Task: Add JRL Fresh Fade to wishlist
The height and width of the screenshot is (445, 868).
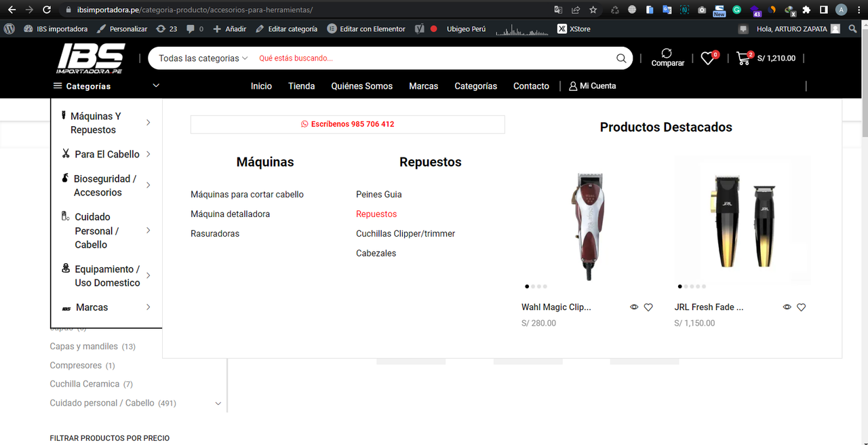Action: (802, 307)
